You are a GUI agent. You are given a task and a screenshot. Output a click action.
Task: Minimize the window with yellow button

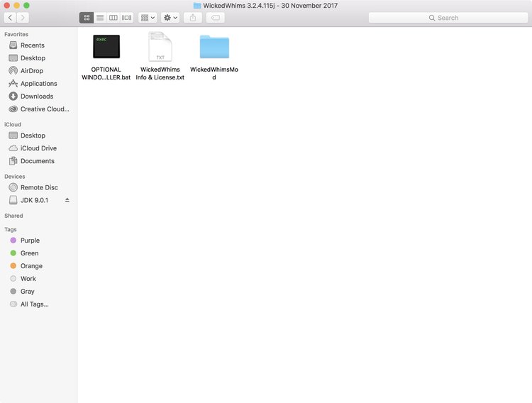(16, 6)
